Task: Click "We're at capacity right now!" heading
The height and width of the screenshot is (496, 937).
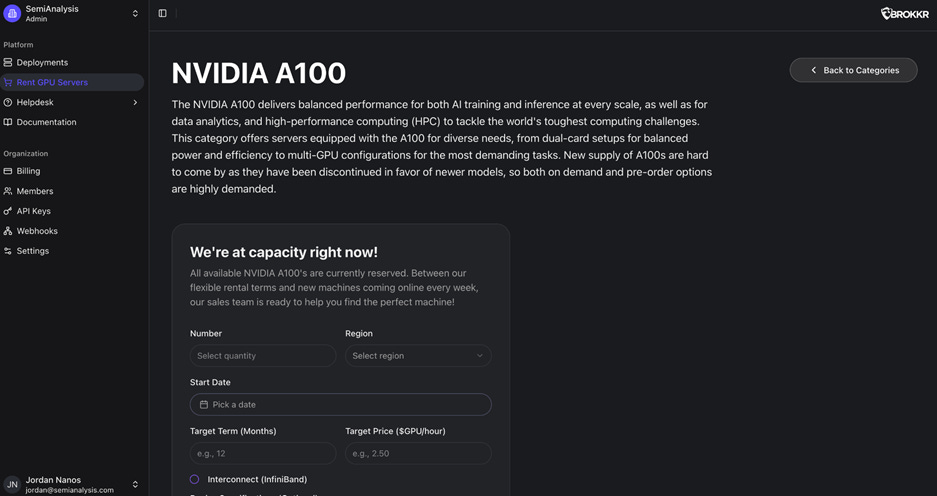Action: [284, 252]
